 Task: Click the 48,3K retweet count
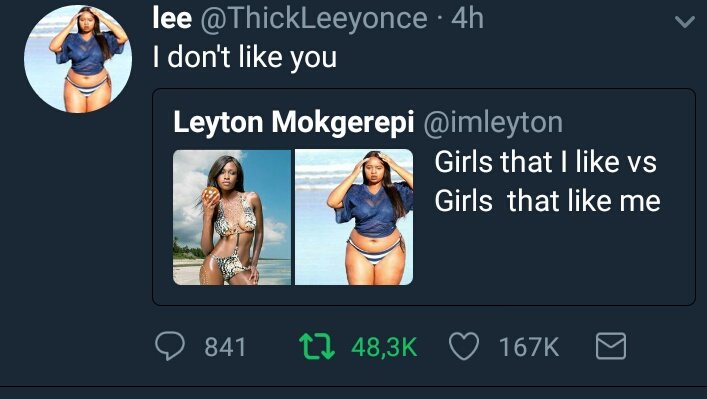coord(384,347)
